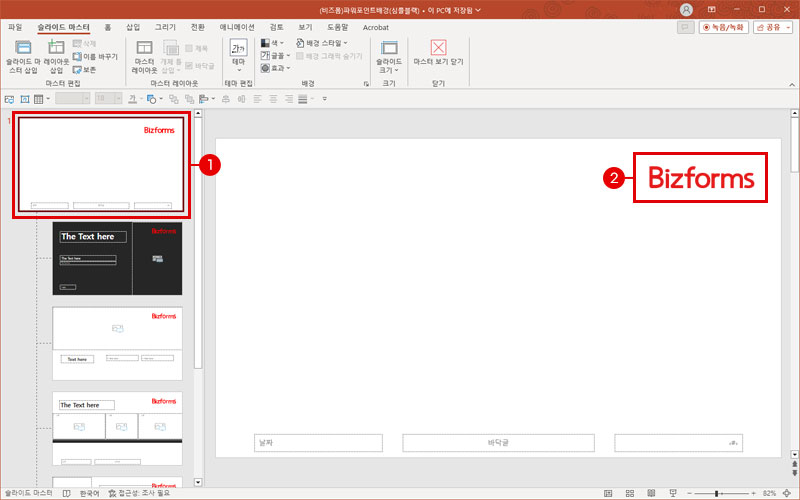This screenshot has height=500, width=800.
Task: Collapse the ribbon with chevron
Action: pos(792,85)
